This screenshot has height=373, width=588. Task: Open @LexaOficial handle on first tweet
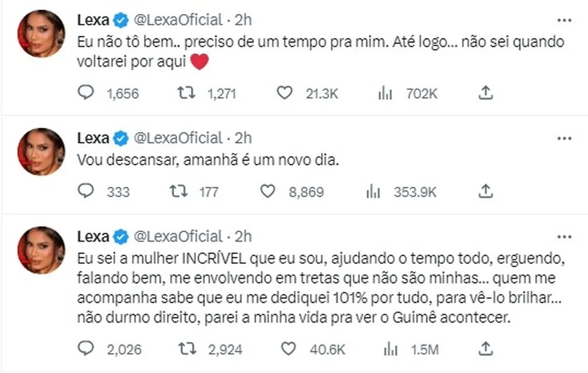point(178,20)
